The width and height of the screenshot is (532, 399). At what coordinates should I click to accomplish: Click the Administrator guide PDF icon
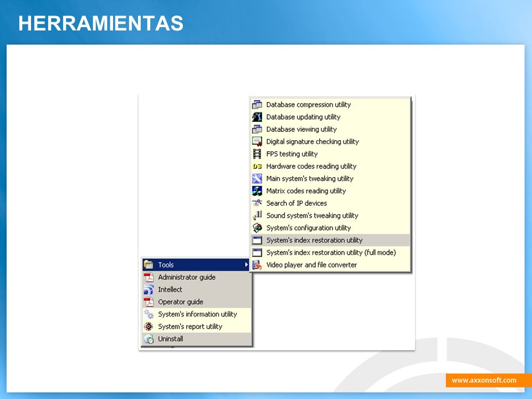coord(149,277)
